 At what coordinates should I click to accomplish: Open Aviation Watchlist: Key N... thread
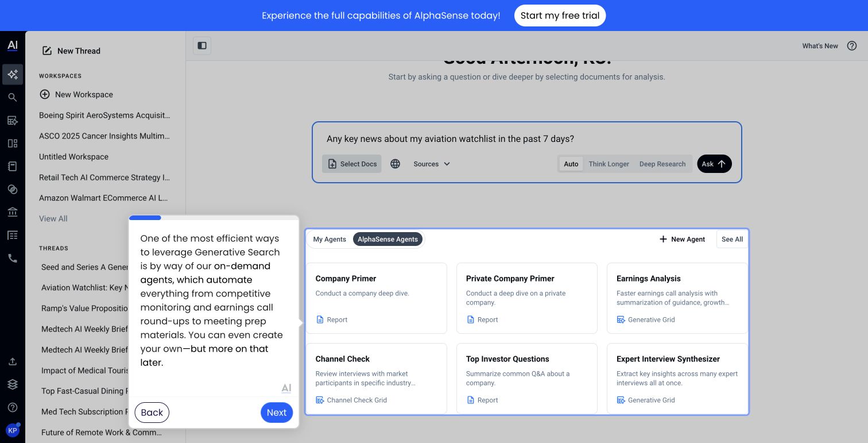pos(84,287)
